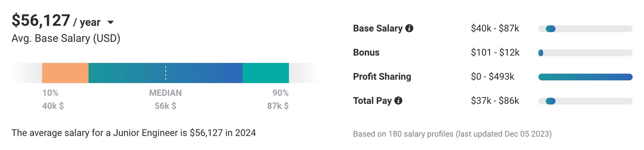Click the 'Based on 180 salary profiles' note

point(452,134)
